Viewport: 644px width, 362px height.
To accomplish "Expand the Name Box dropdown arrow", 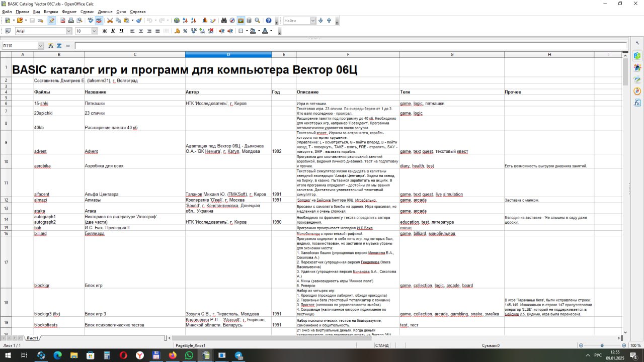I will click(41, 46).
